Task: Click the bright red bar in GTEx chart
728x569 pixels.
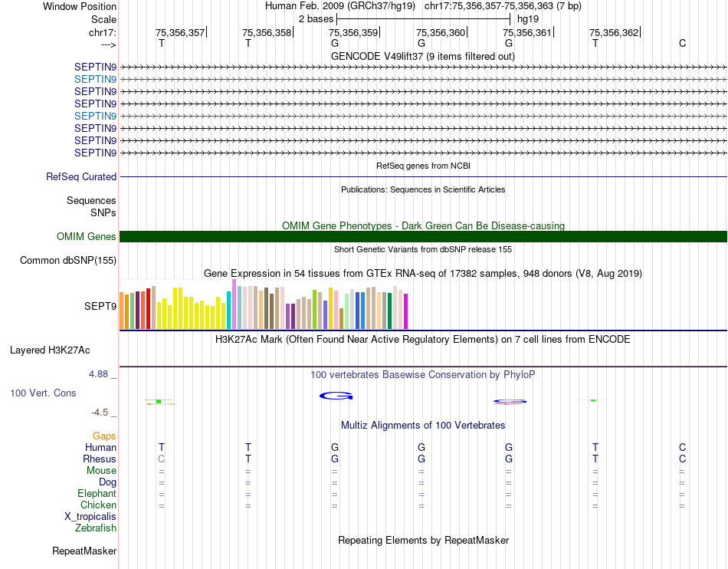Action: coord(148,308)
